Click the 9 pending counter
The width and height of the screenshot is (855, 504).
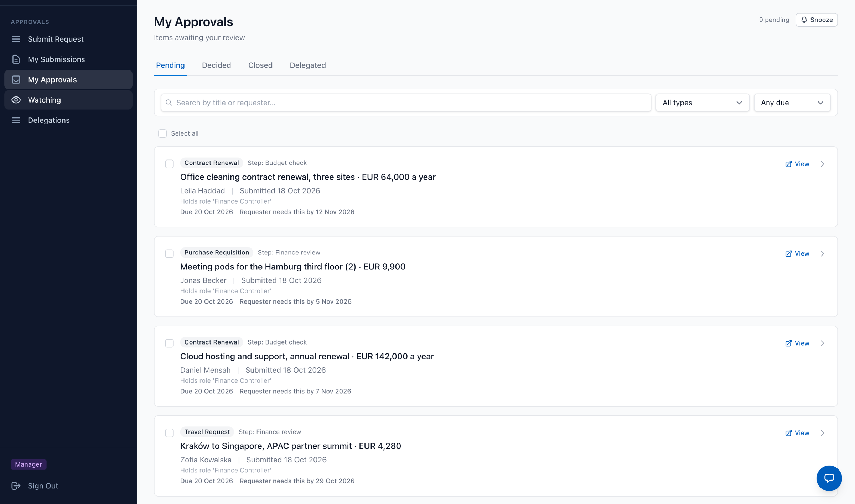click(774, 20)
